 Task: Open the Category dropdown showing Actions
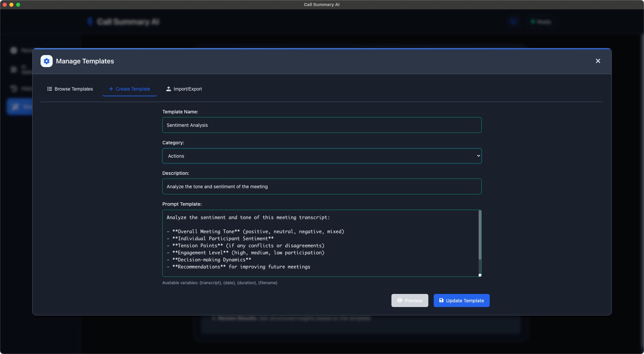pyautogui.click(x=322, y=156)
